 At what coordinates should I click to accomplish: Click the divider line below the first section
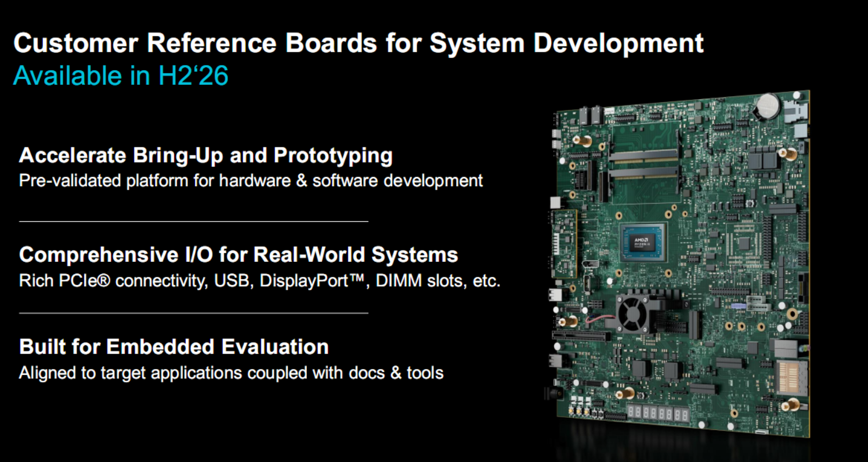(x=194, y=221)
